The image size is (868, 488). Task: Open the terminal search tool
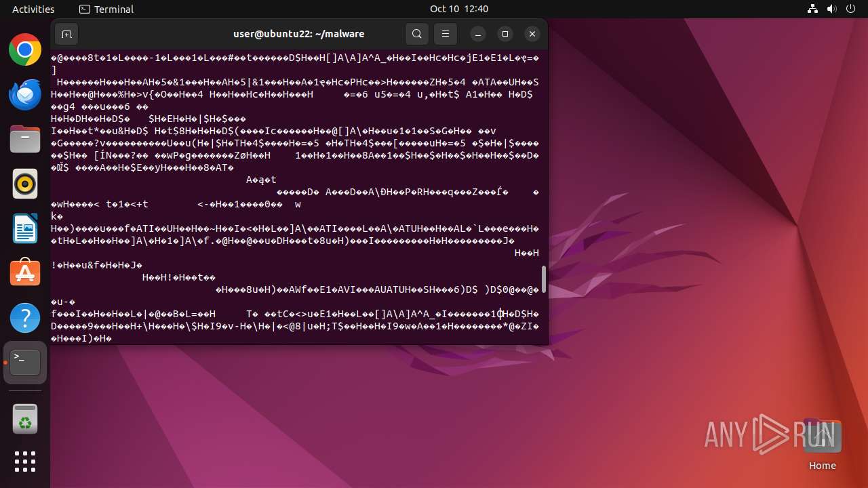[x=417, y=34]
